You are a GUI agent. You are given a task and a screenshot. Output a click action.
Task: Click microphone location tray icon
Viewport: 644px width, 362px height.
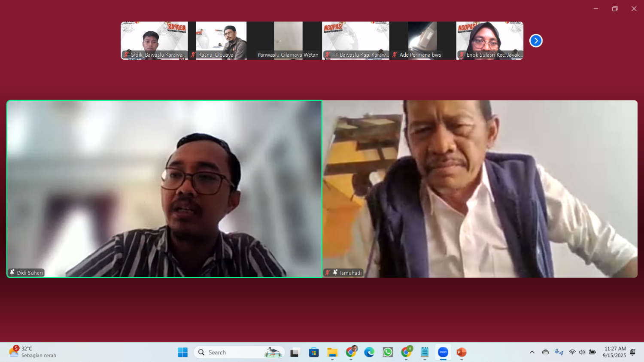pos(559,352)
